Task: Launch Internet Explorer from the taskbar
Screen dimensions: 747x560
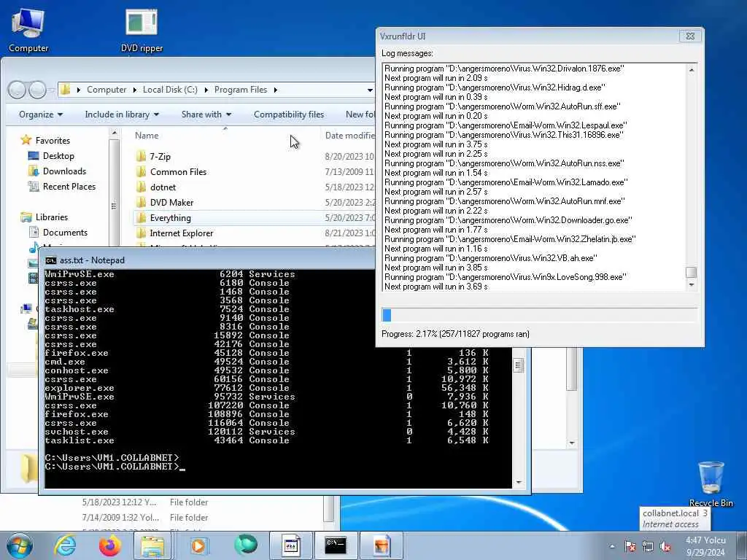Action: 65,545
